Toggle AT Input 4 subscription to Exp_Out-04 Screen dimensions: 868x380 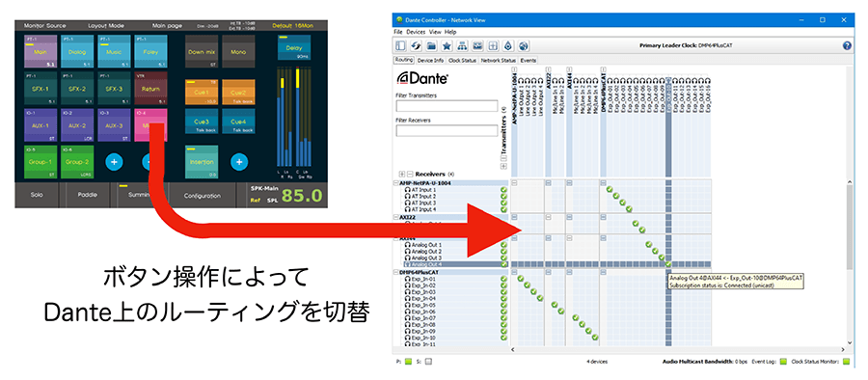click(x=629, y=209)
